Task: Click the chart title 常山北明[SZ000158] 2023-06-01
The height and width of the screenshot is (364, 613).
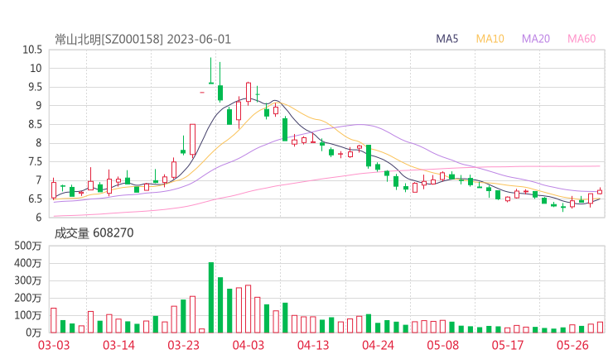Action: (x=142, y=40)
